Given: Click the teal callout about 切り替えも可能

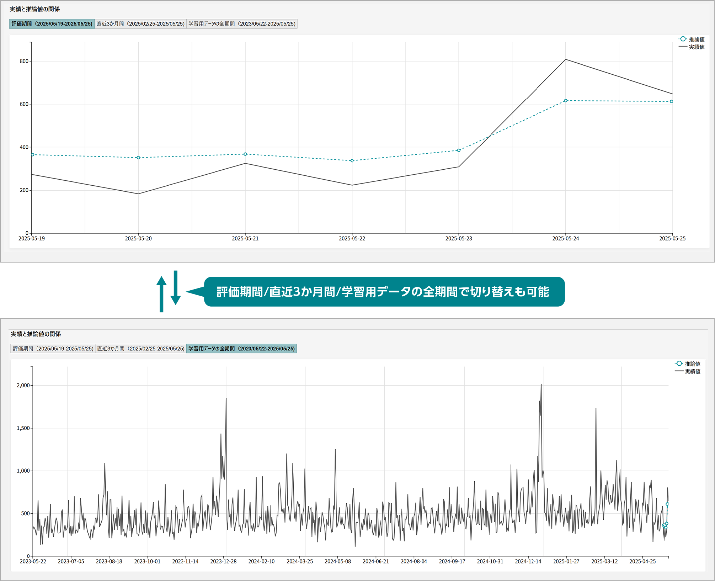Looking at the screenshot, I should [x=384, y=292].
